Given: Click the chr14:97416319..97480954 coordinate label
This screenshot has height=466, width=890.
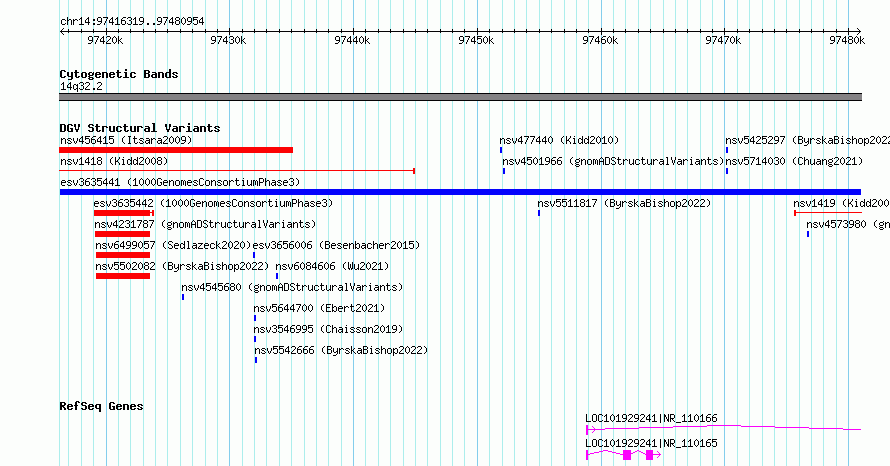Looking at the screenshot, I should coord(132,22).
